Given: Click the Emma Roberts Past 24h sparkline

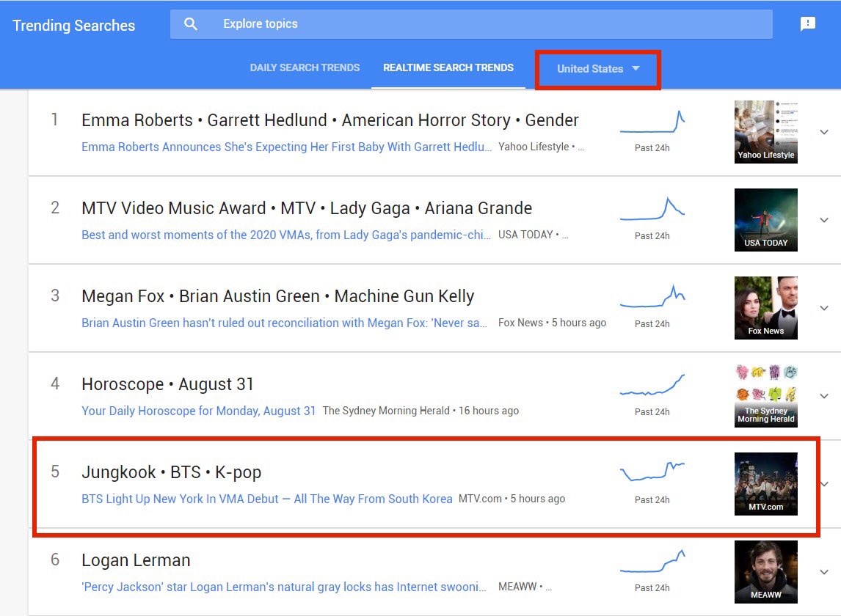Looking at the screenshot, I should pyautogui.click(x=652, y=122).
